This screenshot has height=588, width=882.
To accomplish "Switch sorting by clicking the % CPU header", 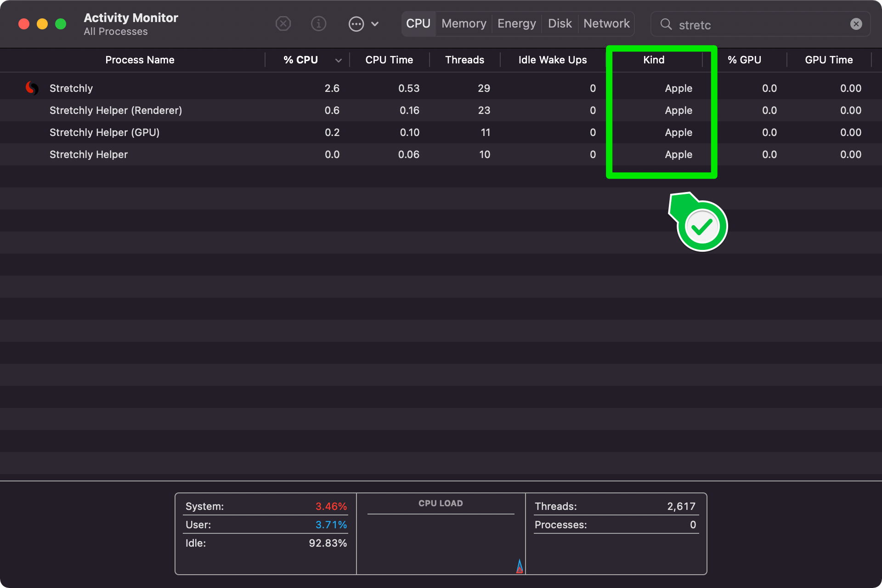I will tap(301, 60).
